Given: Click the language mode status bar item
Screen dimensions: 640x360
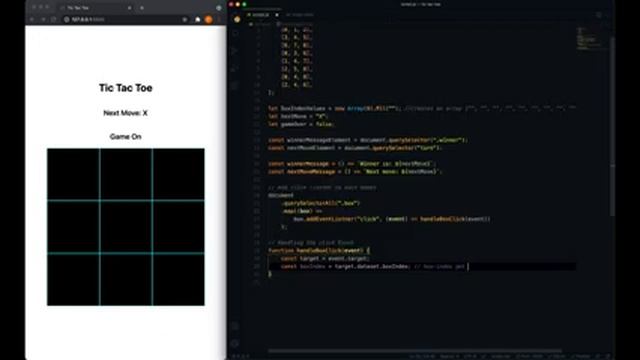Looking at the screenshot, I should pyautogui.click(x=500, y=356).
